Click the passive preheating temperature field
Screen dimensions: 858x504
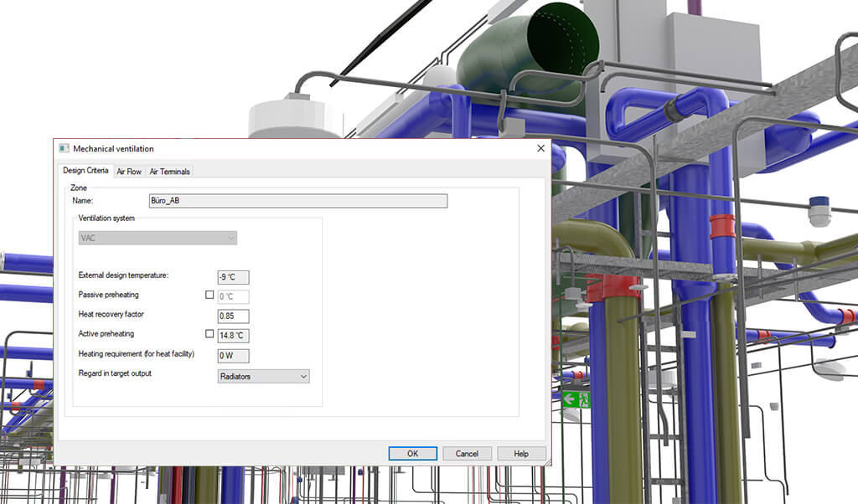tap(232, 295)
